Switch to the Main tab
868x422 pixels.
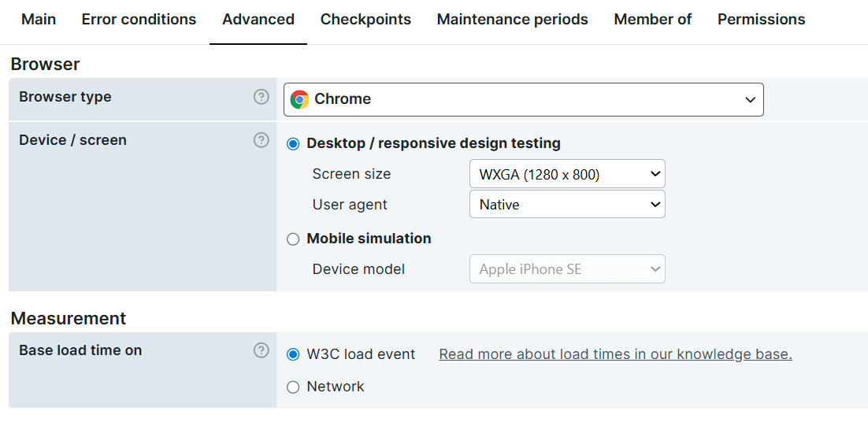(39, 20)
